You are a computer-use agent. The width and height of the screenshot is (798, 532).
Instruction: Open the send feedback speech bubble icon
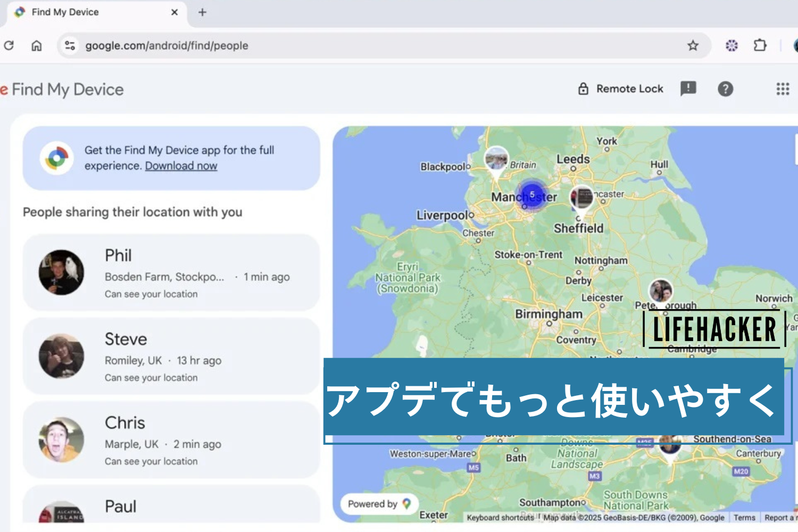[688, 89]
